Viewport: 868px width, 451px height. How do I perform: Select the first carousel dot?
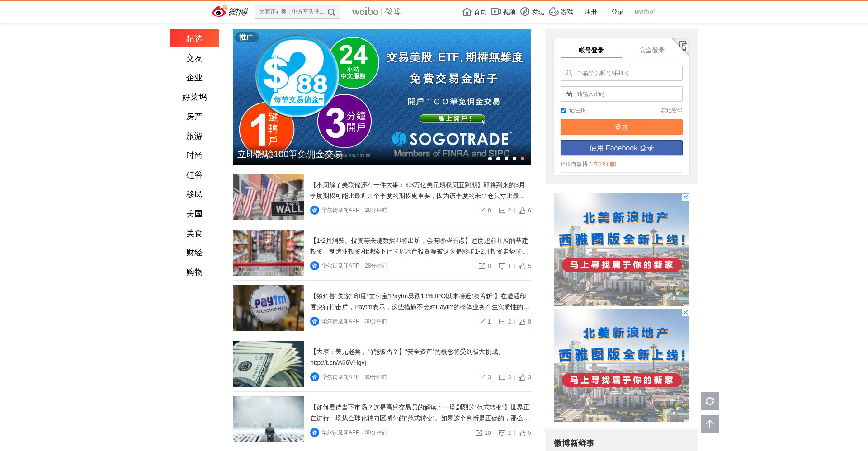click(x=490, y=159)
